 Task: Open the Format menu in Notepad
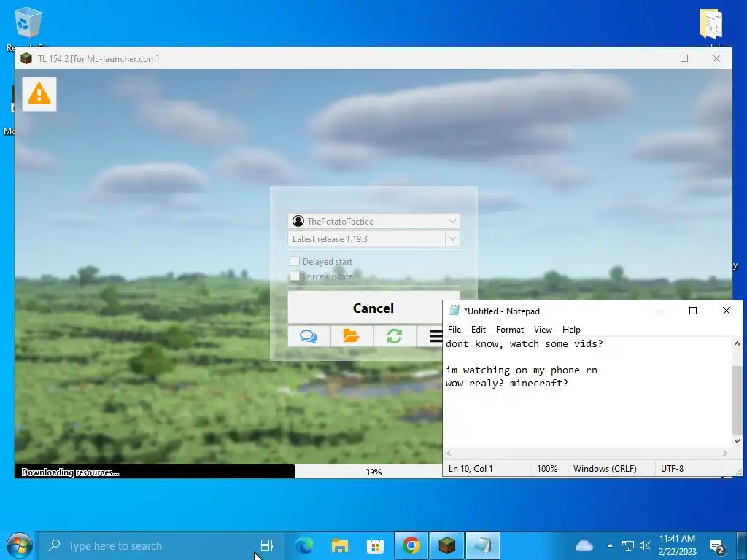(509, 330)
